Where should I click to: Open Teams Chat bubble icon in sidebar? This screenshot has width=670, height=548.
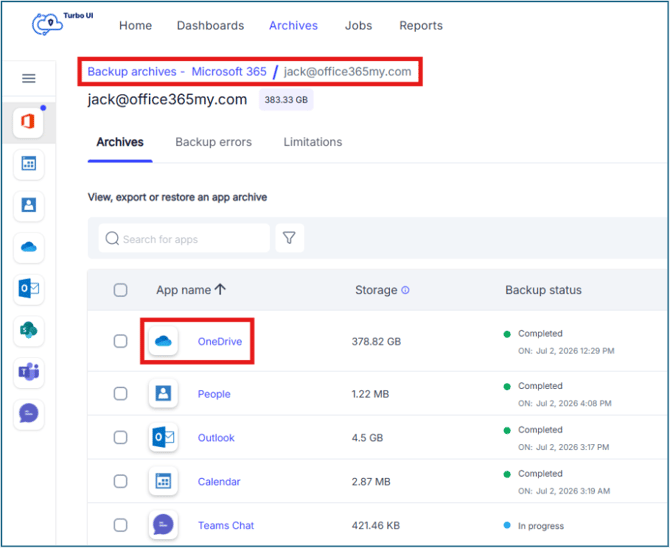click(x=29, y=414)
